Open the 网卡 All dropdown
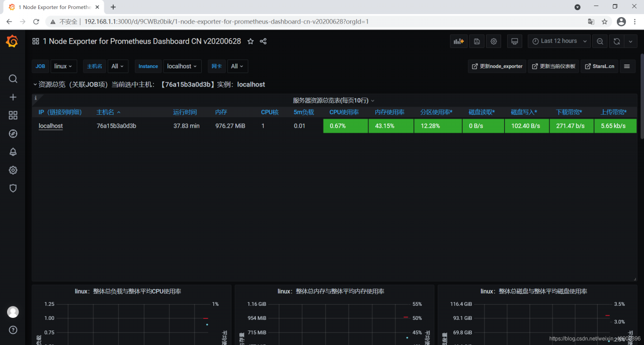644x345 pixels. click(237, 66)
